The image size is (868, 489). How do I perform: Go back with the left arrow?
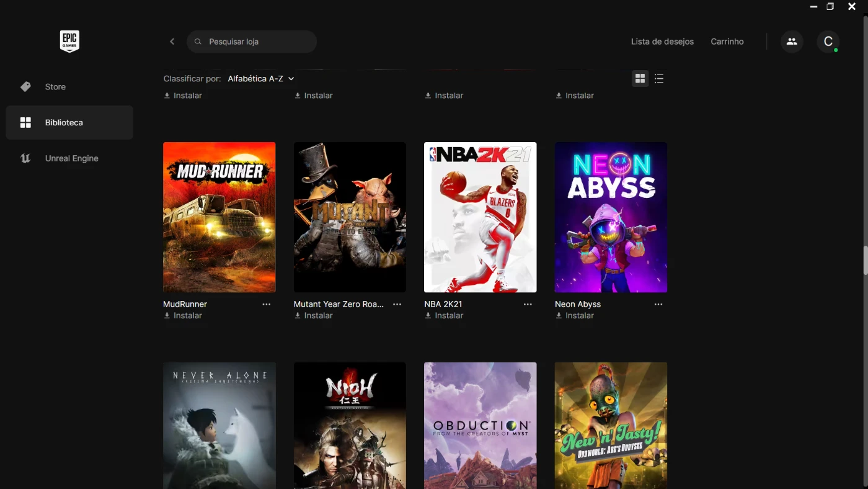(172, 42)
